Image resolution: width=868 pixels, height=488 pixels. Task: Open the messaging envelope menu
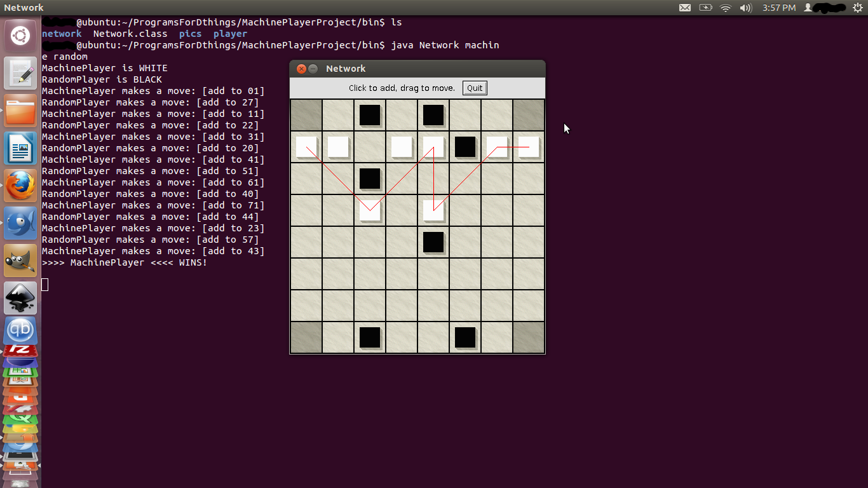pos(685,8)
